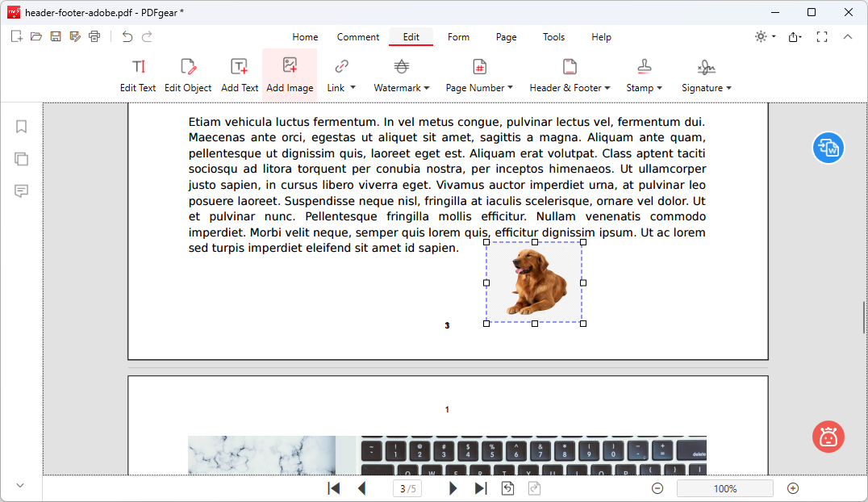Open the Add Image tool
The height and width of the screenshot is (502, 868).
[x=290, y=75]
